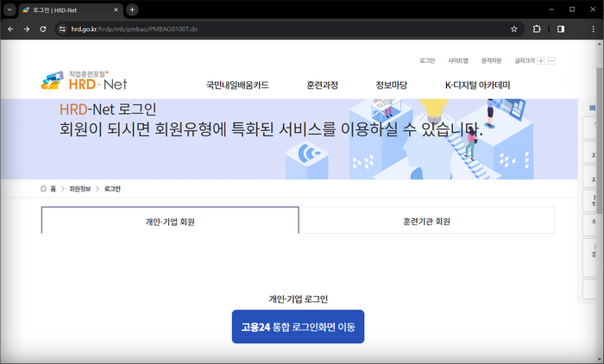This screenshot has width=604, height=364.
Task: Open 국민내일배움카드 menu
Action: (x=237, y=85)
